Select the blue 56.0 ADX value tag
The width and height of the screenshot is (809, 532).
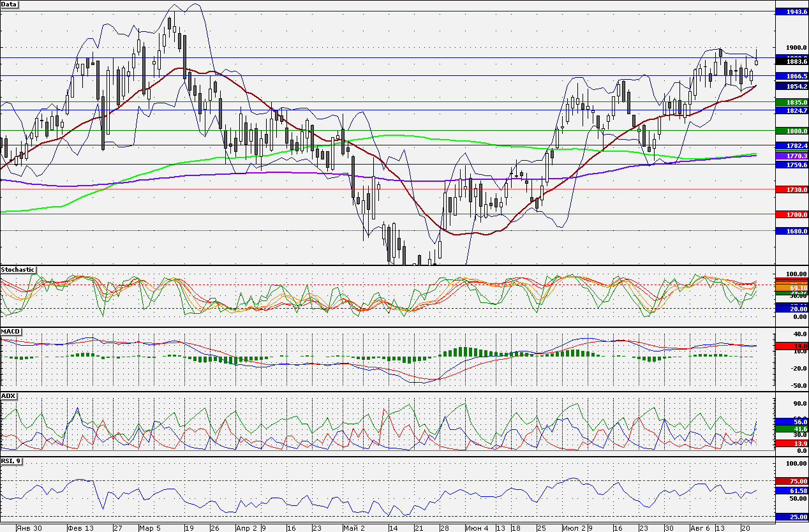click(790, 422)
